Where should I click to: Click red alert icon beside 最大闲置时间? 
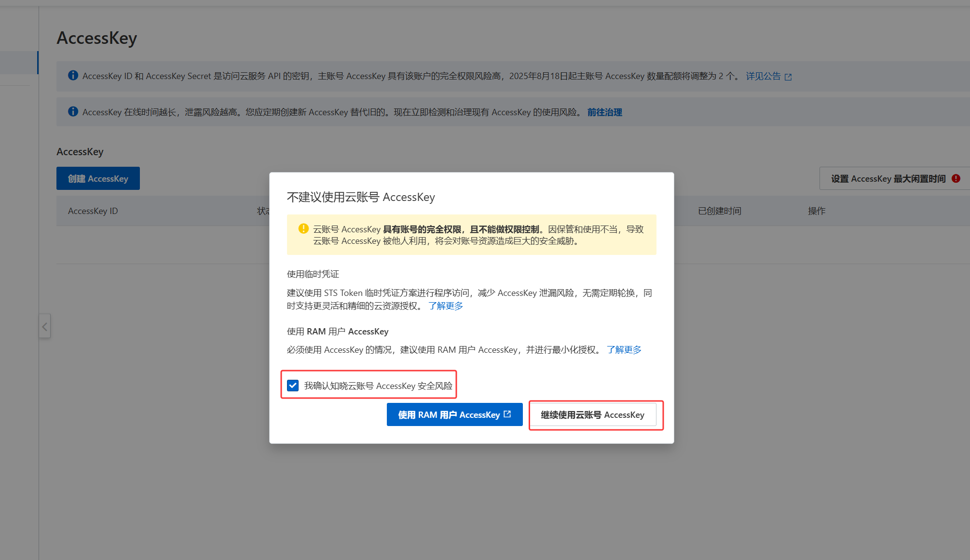956,178
